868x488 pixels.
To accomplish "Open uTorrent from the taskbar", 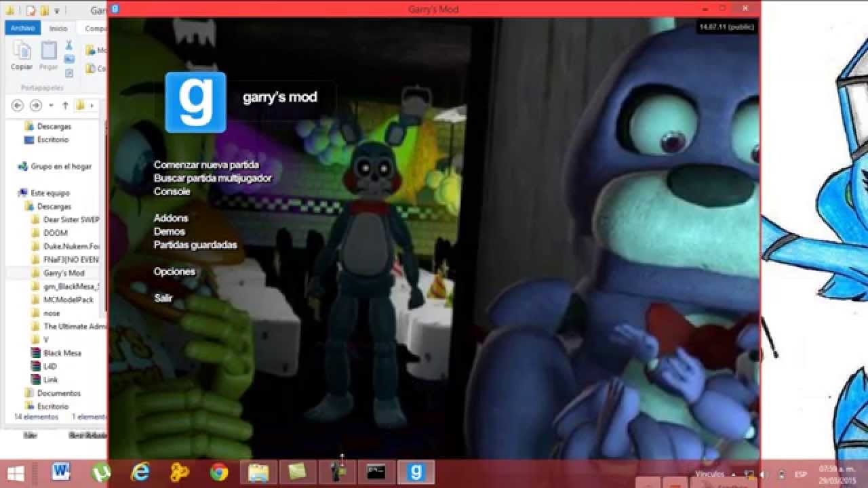I will coord(101,472).
